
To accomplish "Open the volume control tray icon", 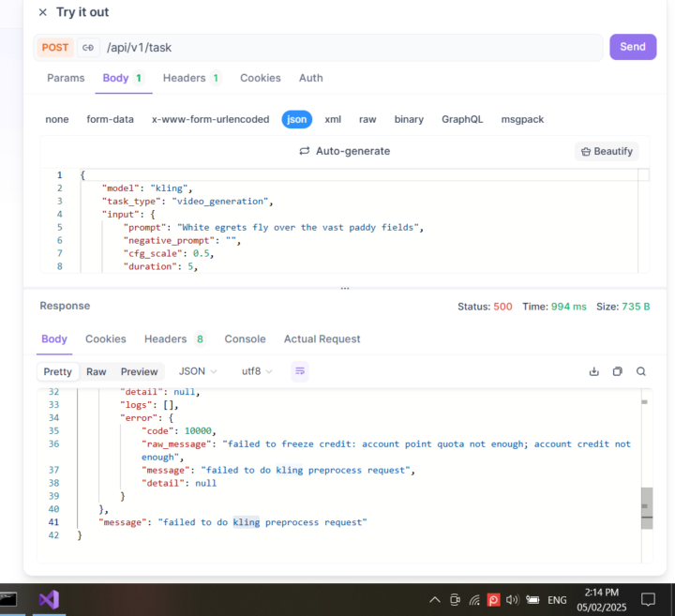I will (x=512, y=600).
